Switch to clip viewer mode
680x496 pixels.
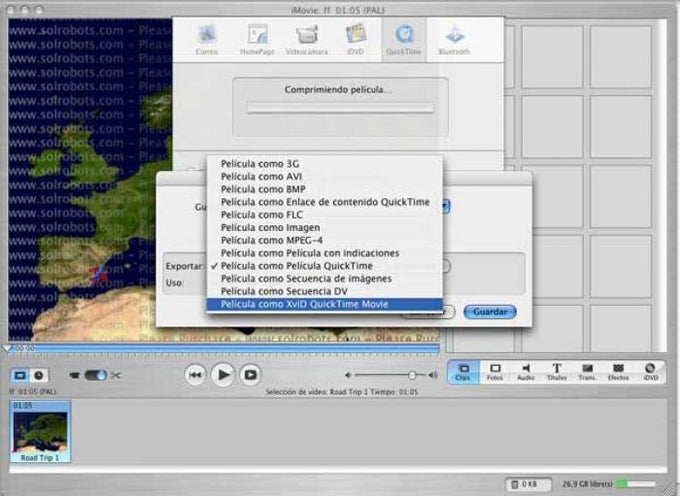(x=20, y=375)
